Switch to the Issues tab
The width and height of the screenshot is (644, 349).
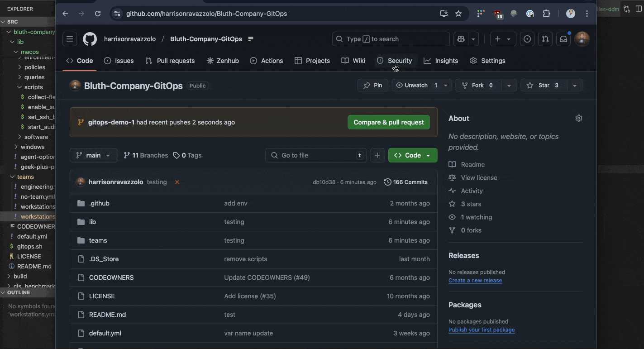click(119, 61)
